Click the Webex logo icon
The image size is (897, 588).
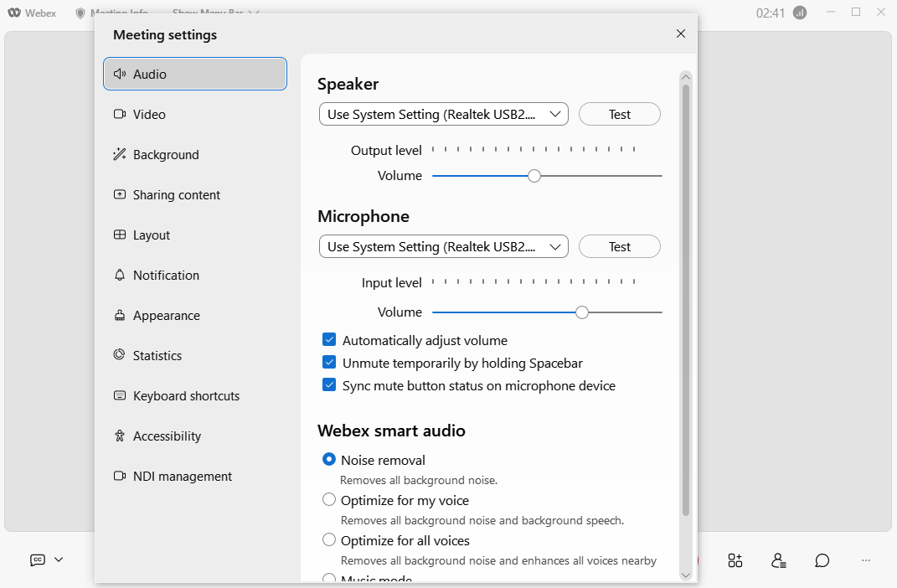coord(14,13)
